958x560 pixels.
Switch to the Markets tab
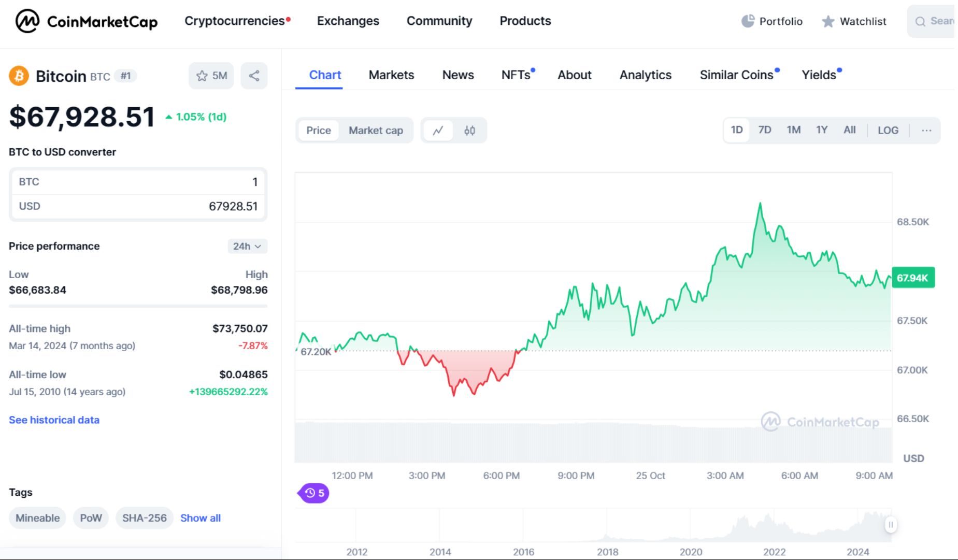pos(391,75)
